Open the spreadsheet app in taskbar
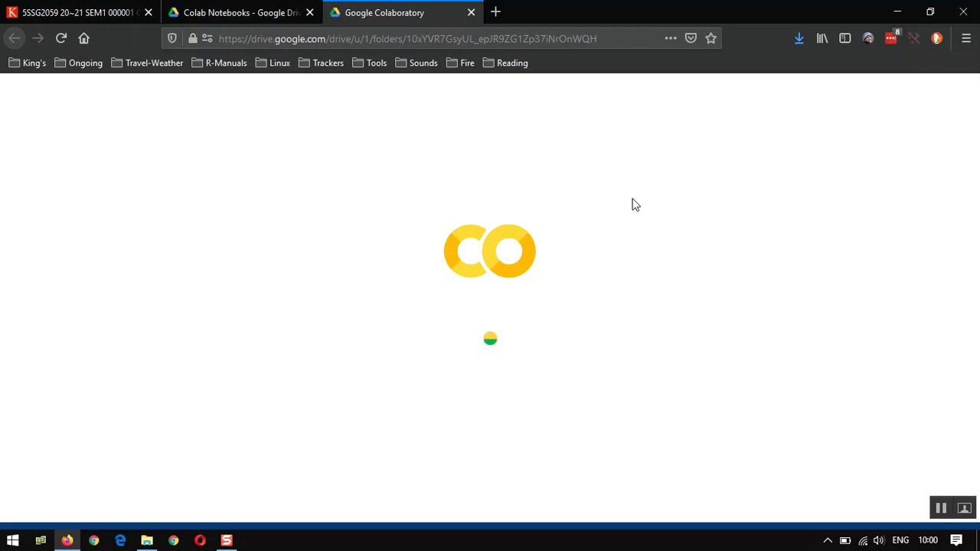The height and width of the screenshot is (551, 980). click(x=41, y=540)
